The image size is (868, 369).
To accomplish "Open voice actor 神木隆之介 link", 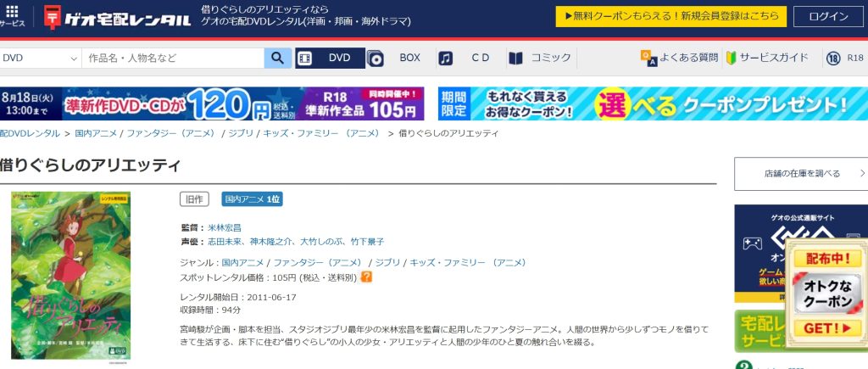I will click(x=270, y=242).
